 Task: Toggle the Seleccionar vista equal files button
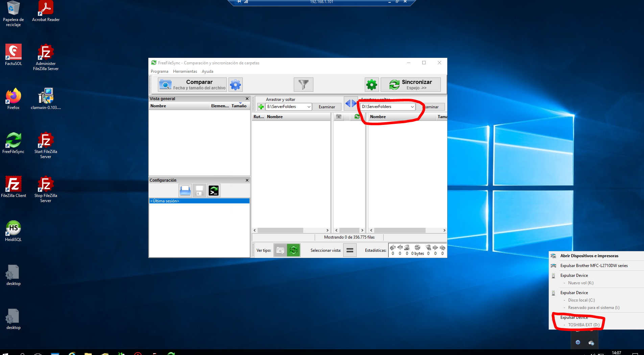[x=350, y=250]
